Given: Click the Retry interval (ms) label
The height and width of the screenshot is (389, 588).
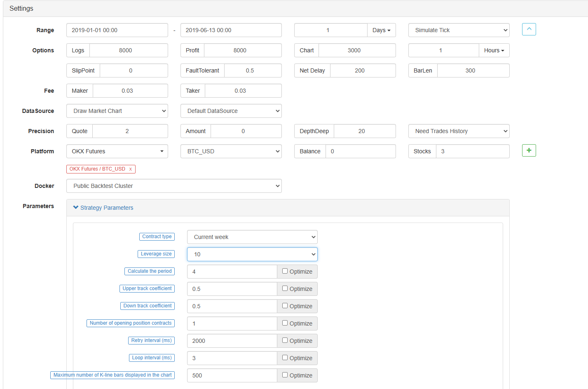Looking at the screenshot, I should pyautogui.click(x=151, y=340).
